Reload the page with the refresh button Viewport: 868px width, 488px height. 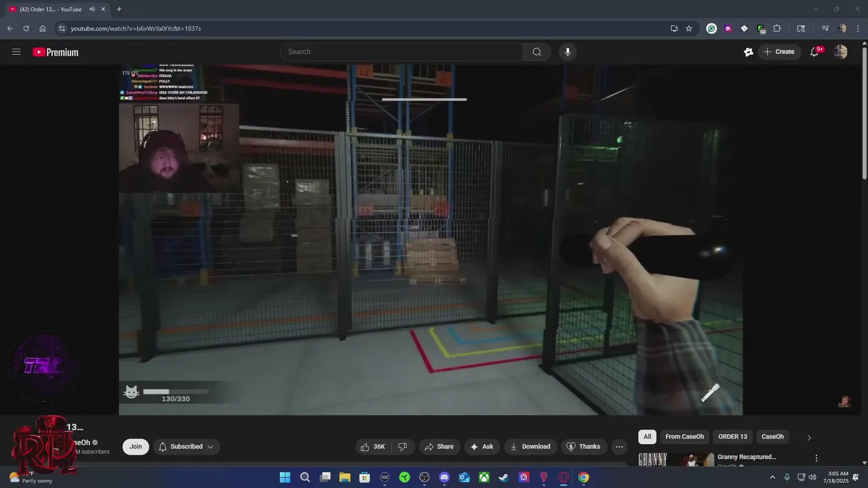click(x=26, y=28)
